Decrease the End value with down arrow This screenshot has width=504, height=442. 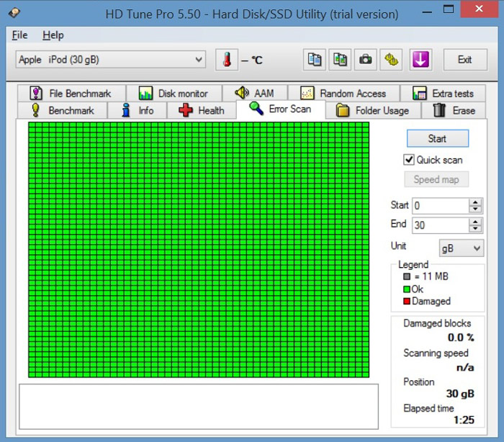tap(475, 229)
